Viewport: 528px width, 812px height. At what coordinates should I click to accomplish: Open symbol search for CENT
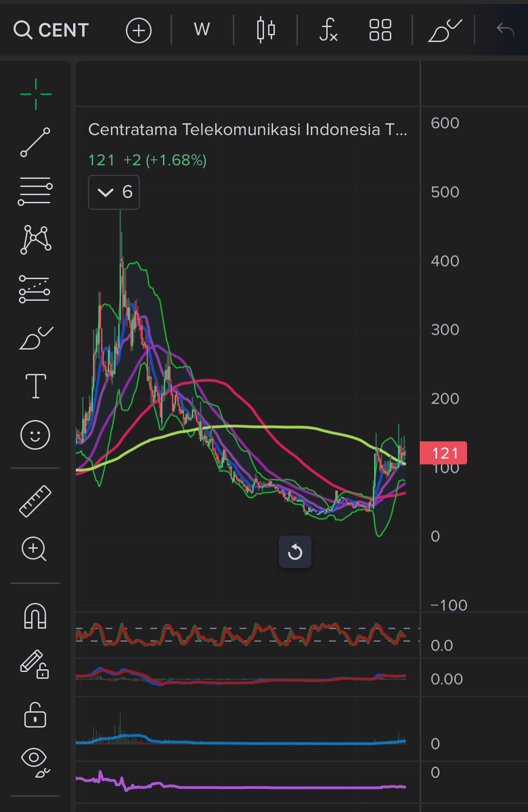coord(51,30)
